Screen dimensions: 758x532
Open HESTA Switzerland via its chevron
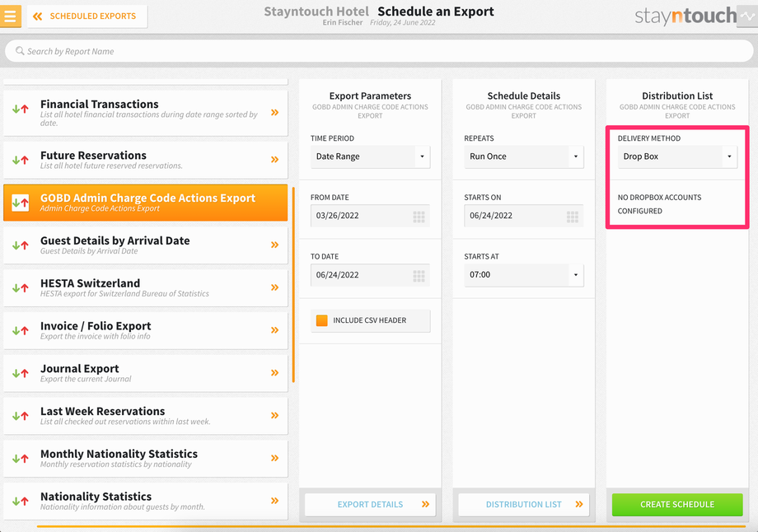(x=274, y=287)
